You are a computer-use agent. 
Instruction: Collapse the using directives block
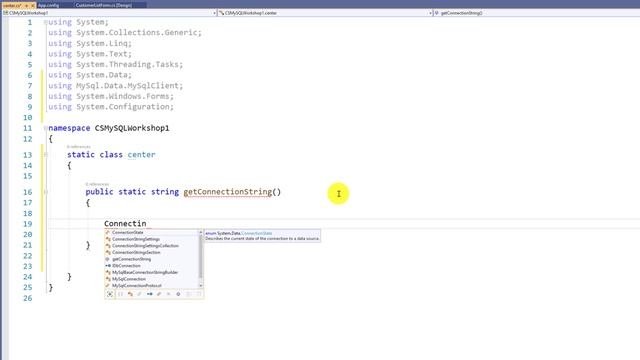pyautogui.click(x=45, y=22)
